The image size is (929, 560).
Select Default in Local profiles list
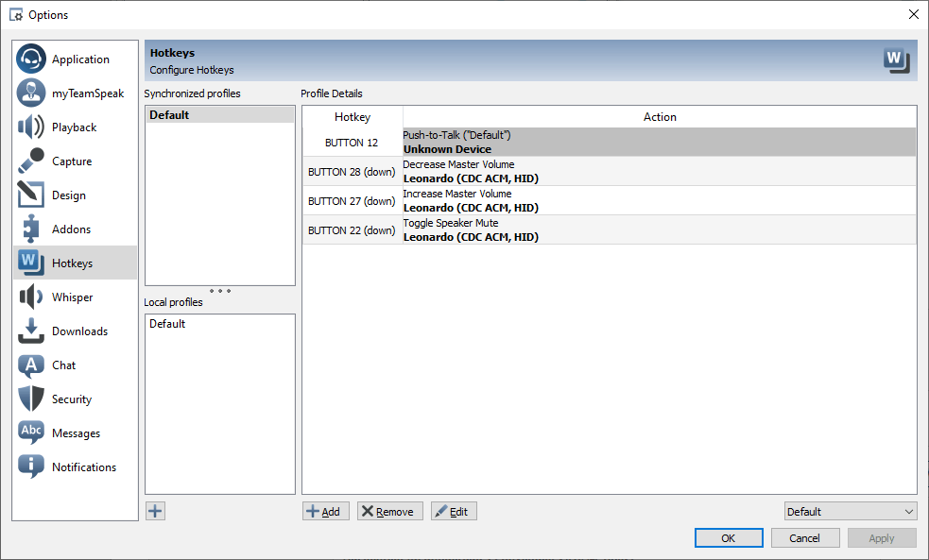pyautogui.click(x=220, y=324)
